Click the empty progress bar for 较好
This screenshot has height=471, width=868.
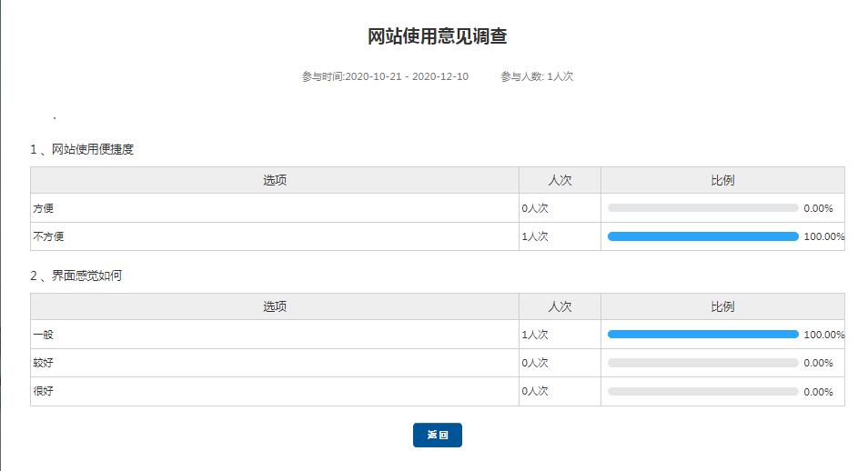[702, 363]
